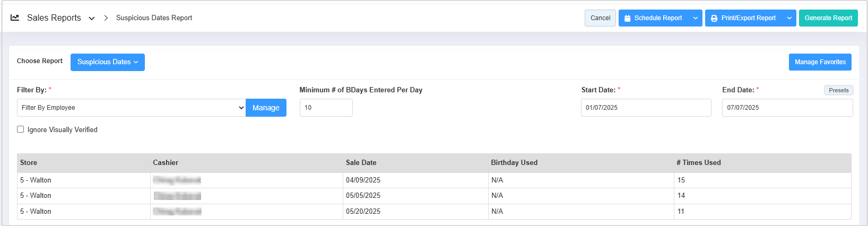868x226 pixels.
Task: Open the Suspicious Dates report chooser
Action: click(x=108, y=62)
